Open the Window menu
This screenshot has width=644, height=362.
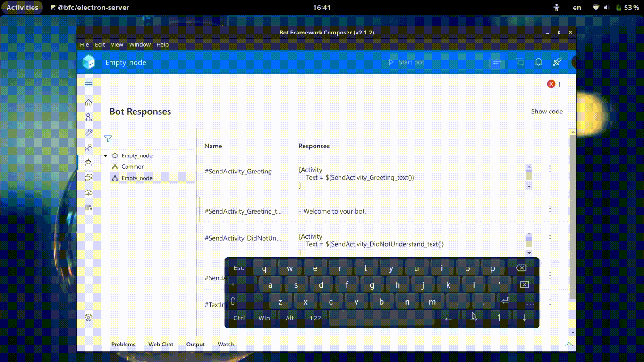[140, 44]
